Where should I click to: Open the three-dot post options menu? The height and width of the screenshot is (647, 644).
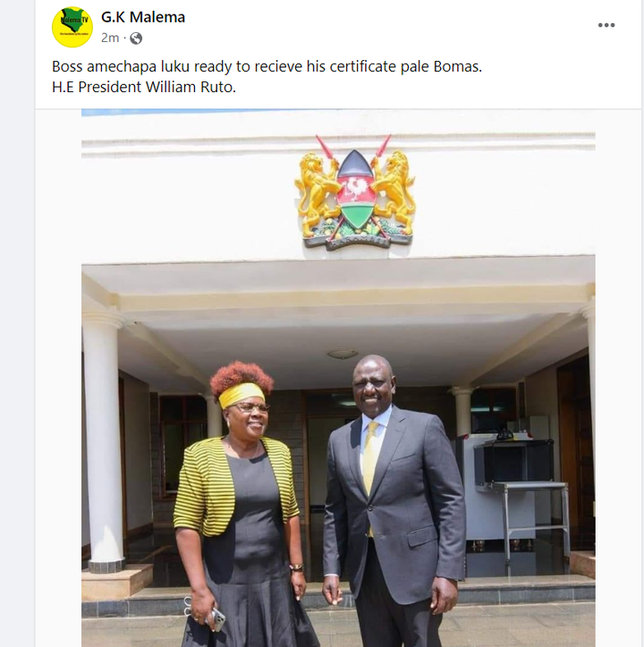606,25
